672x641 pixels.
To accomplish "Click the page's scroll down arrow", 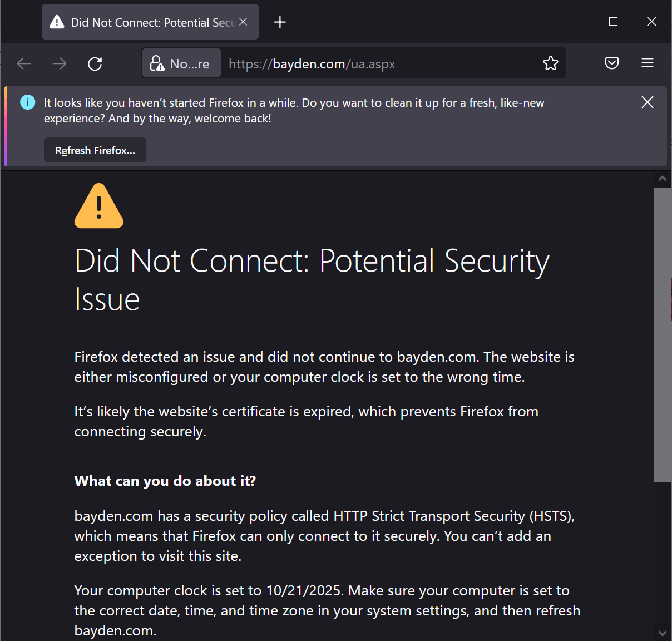I will click(x=662, y=633).
